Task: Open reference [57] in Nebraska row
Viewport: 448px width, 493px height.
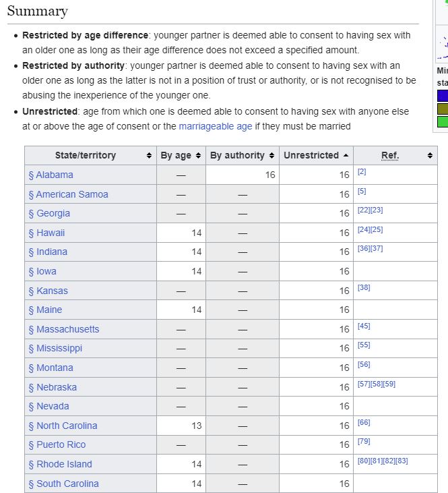Action: pyautogui.click(x=364, y=384)
